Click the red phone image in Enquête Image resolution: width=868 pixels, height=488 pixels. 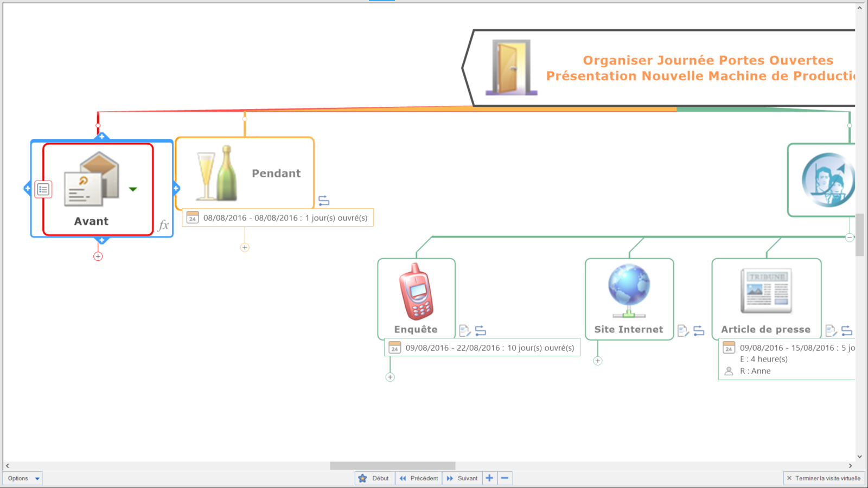(416, 292)
